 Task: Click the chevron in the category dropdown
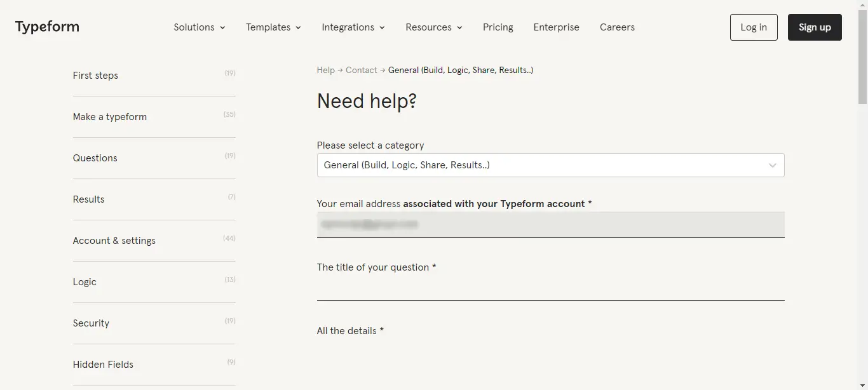[x=772, y=165]
